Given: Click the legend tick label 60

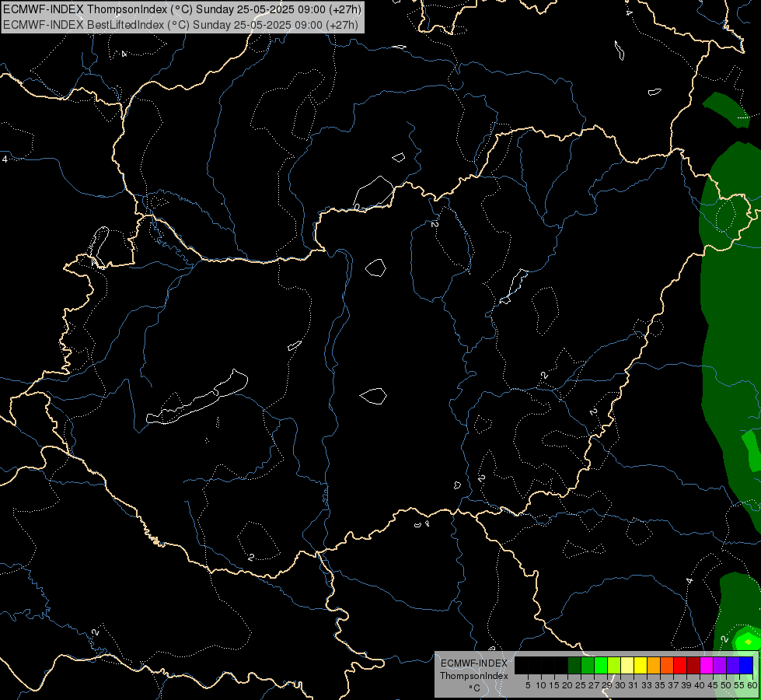Looking at the screenshot, I should 752,685.
